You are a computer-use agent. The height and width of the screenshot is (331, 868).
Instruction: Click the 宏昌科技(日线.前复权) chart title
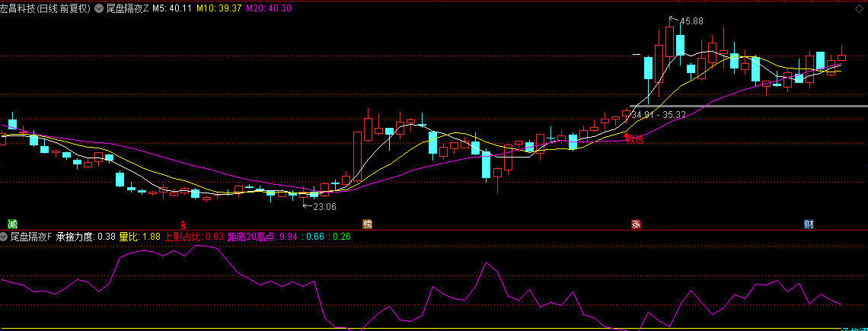pos(46,8)
